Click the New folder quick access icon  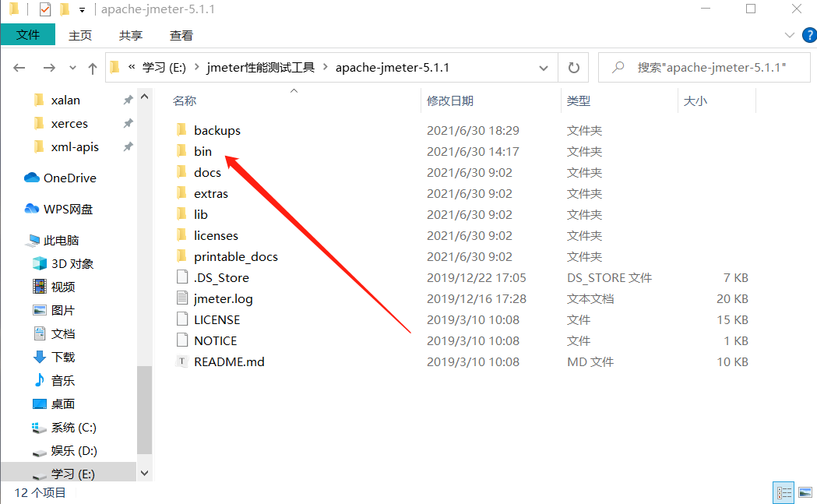(x=65, y=9)
